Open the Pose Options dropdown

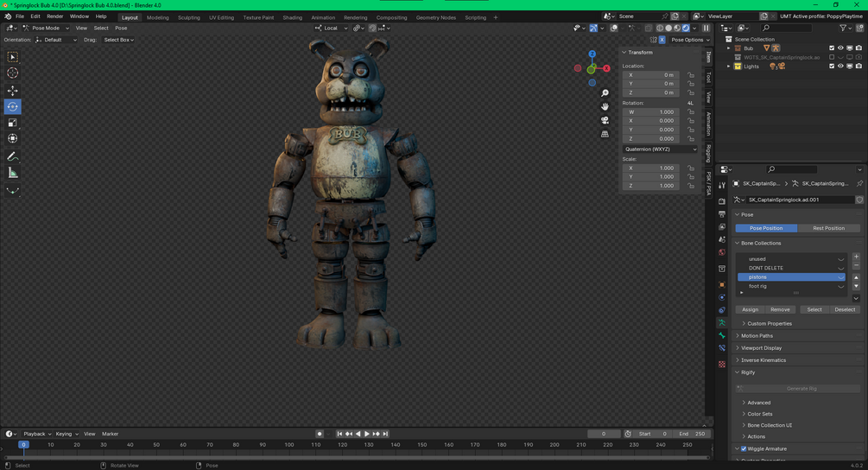pyautogui.click(x=690, y=40)
